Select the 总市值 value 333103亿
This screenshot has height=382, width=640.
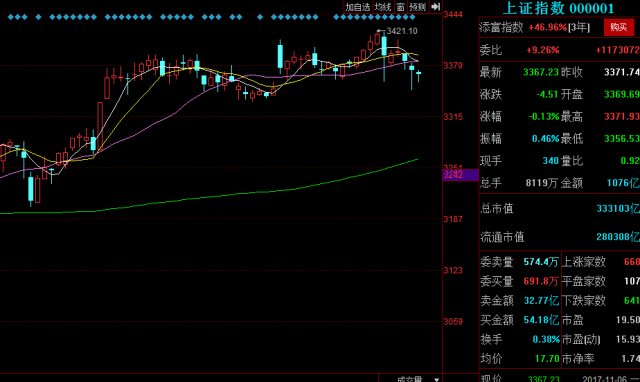618,209
